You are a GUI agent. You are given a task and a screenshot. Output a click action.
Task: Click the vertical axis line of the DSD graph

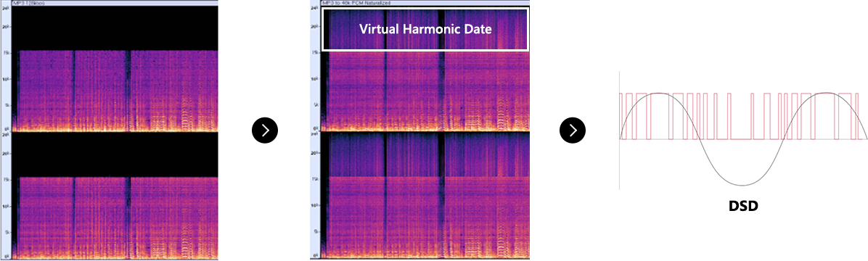[620, 131]
